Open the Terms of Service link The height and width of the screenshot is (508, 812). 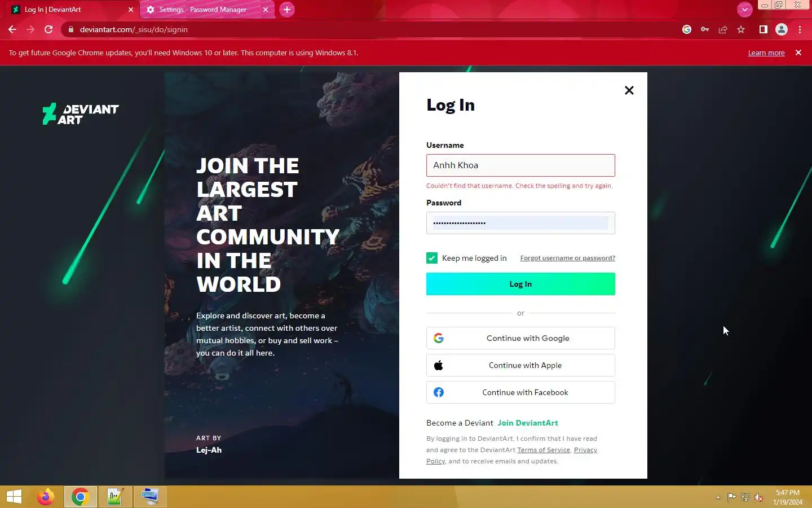[544, 450]
